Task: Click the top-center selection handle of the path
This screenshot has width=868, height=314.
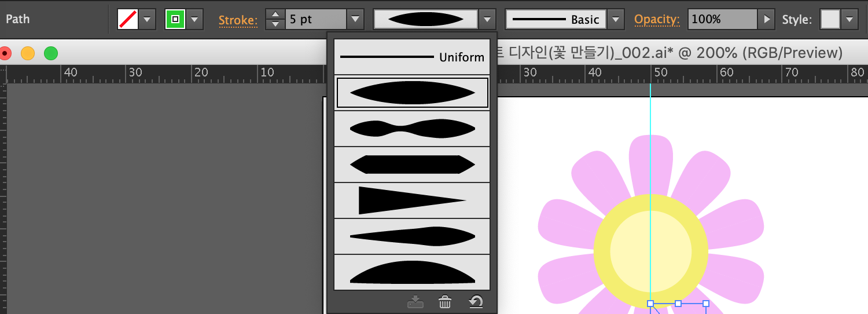Action: (x=678, y=304)
